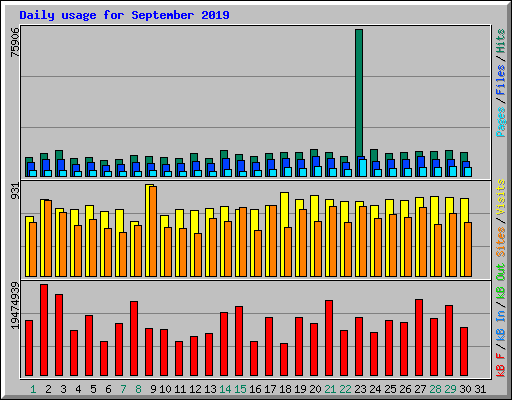
Task: Click the yellow visits bar for day 1
Action: (x=28, y=247)
